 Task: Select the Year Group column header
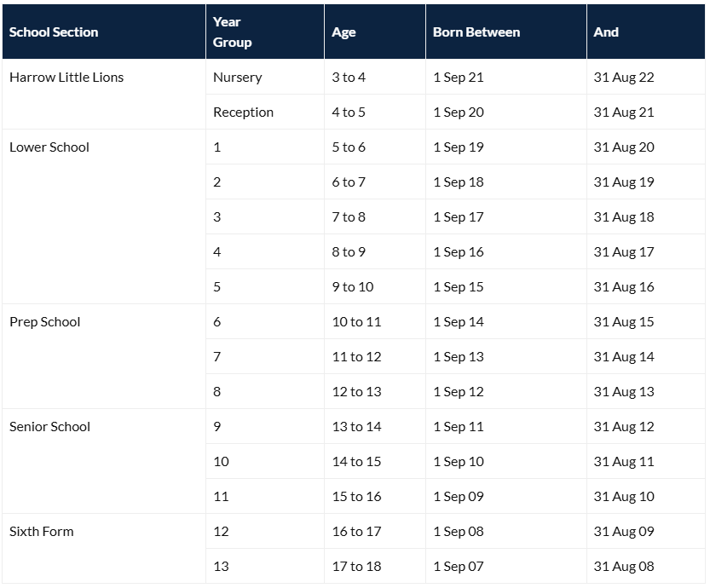[233, 32]
